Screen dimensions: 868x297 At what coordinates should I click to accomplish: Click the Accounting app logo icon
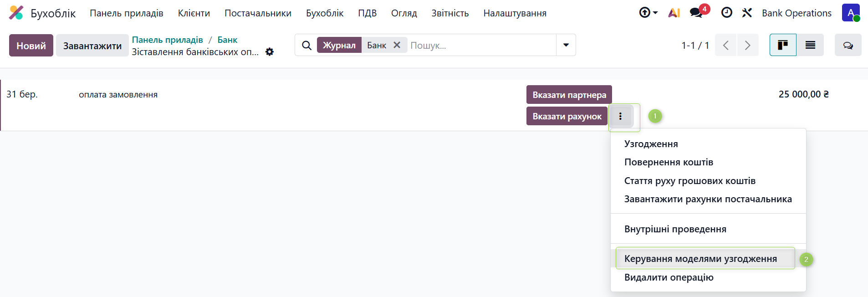click(x=16, y=13)
